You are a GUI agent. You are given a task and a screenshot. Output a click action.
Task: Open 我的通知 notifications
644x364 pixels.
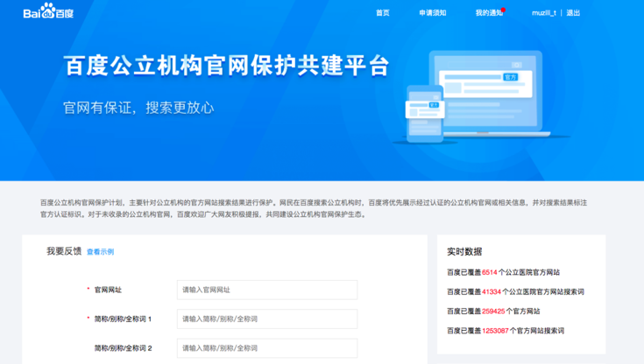pos(489,13)
